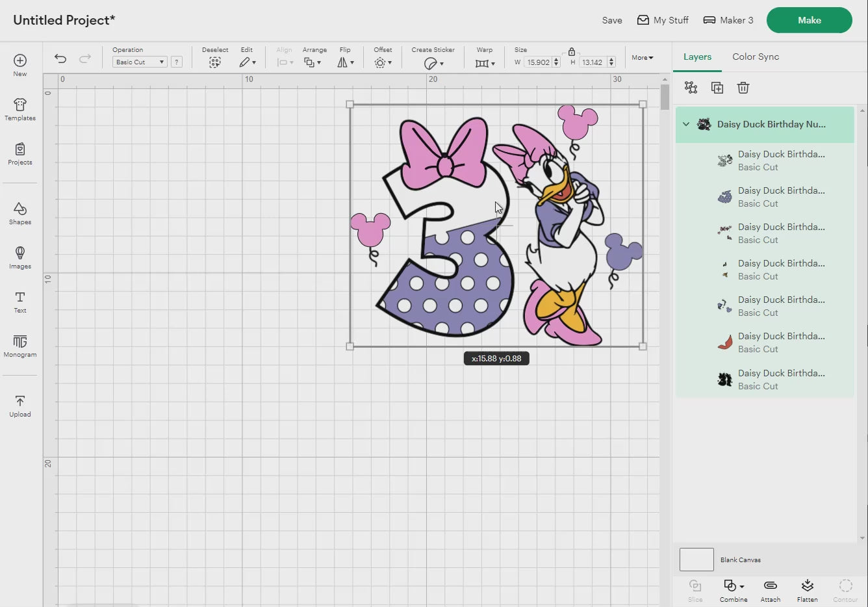Open the Warp dropdown
The height and width of the screenshot is (607, 868).
coord(485,63)
